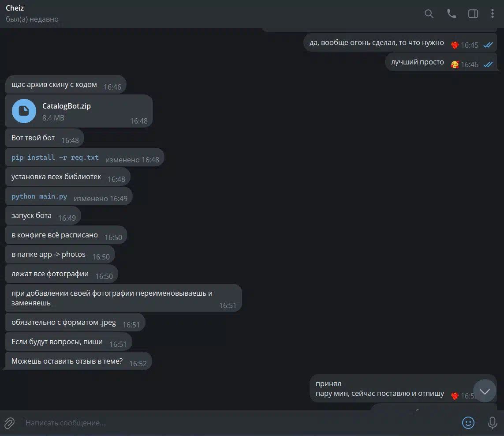Click the 'был(а) недавно' status text

point(32,19)
